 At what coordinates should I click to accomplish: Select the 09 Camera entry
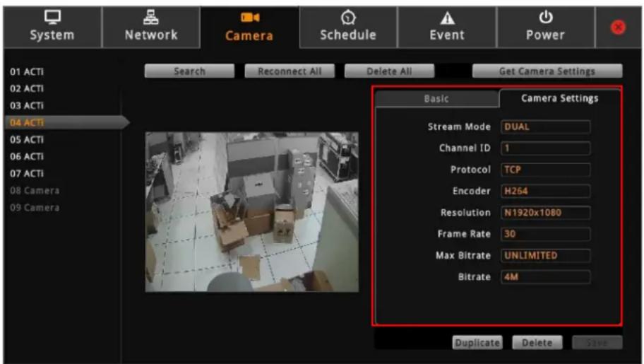(35, 208)
